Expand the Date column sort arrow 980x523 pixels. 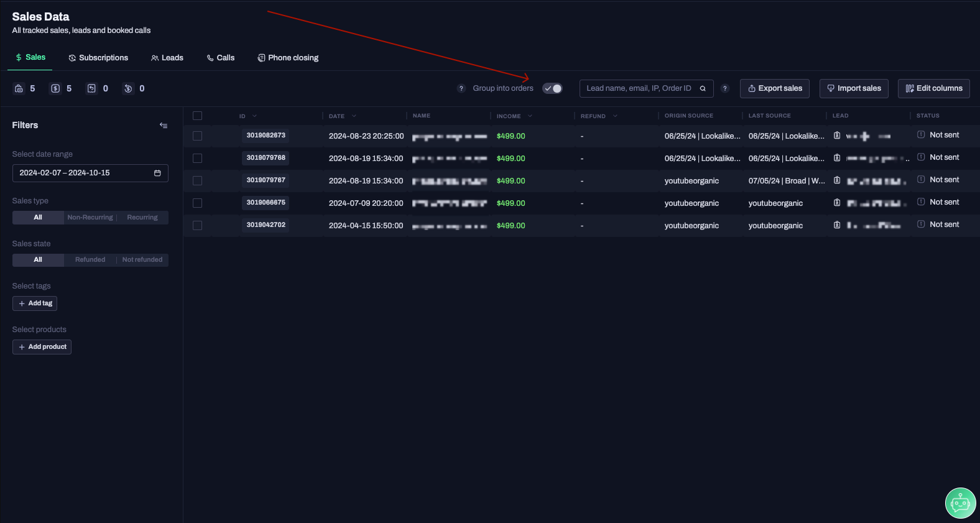coord(354,116)
